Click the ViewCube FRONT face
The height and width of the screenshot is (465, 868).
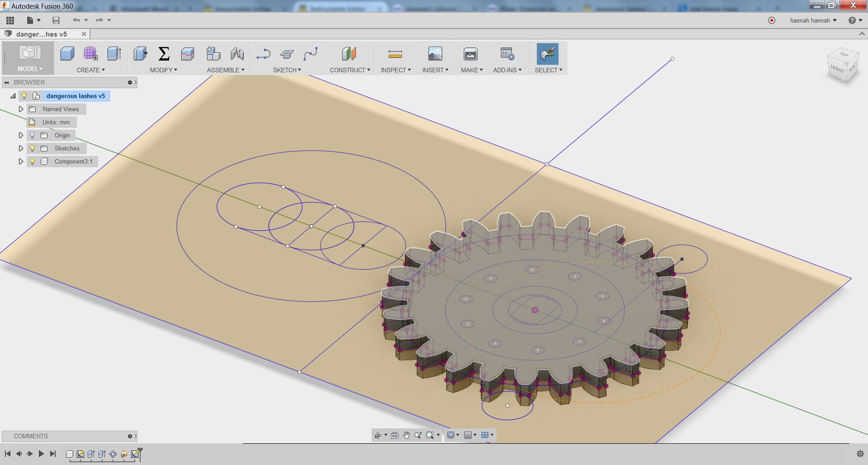[837, 69]
